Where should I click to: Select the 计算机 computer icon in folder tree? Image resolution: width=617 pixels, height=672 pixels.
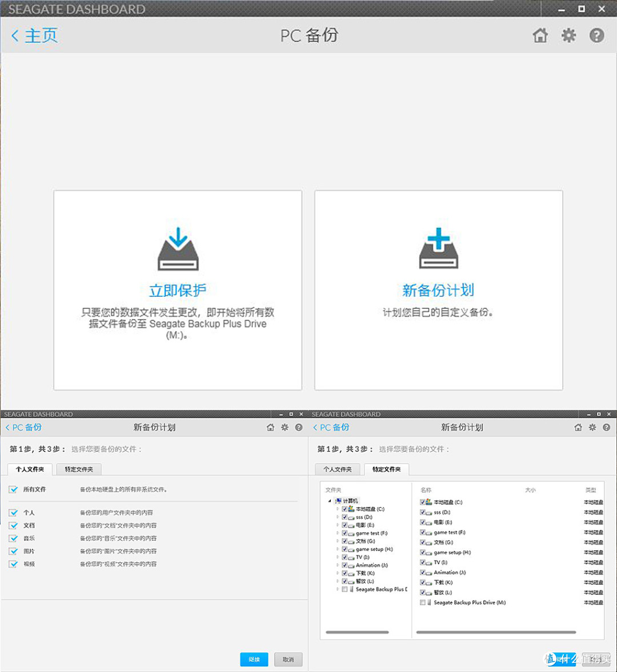338,501
